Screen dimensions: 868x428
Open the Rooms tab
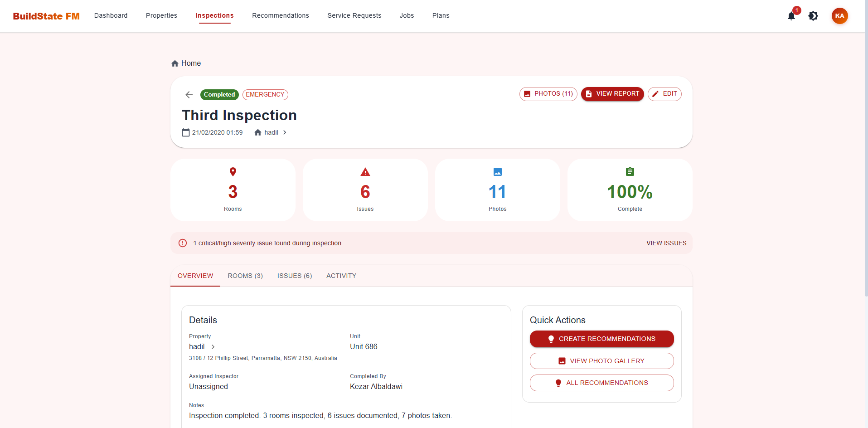(245, 276)
